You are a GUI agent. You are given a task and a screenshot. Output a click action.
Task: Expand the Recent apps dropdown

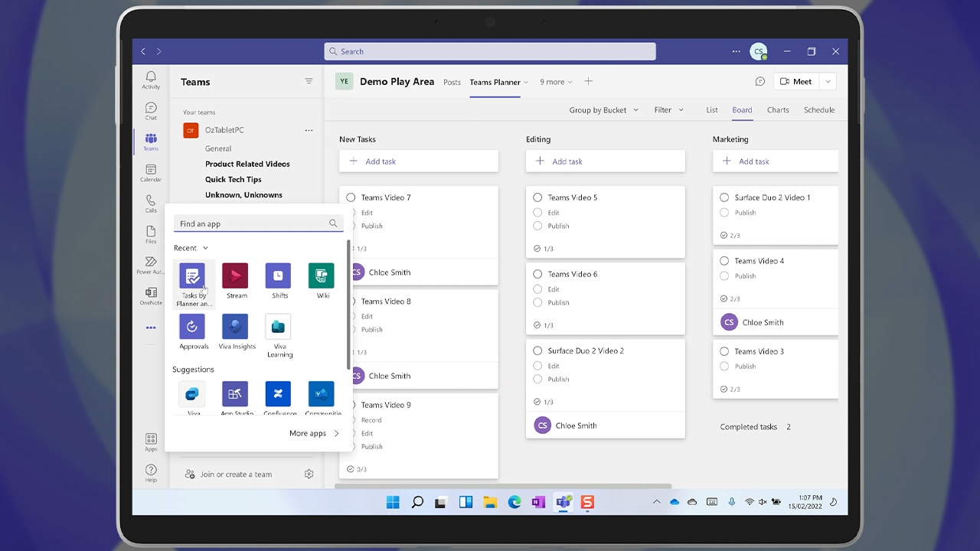coord(191,248)
